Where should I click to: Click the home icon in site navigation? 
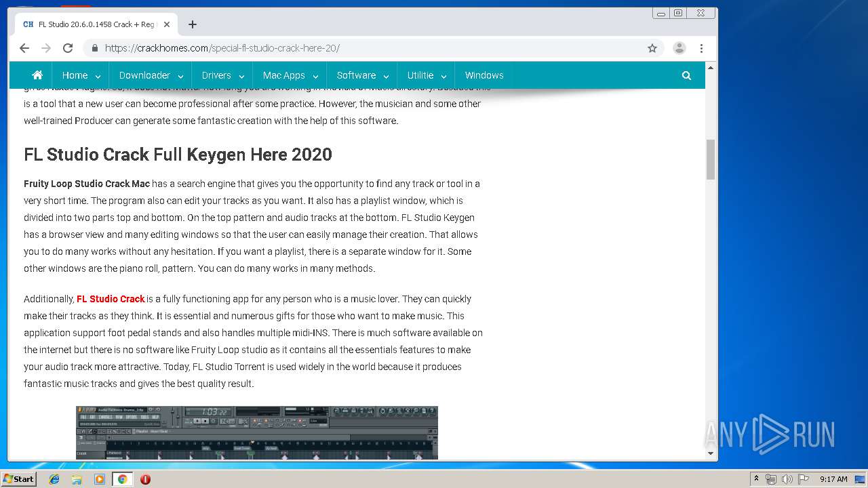37,75
